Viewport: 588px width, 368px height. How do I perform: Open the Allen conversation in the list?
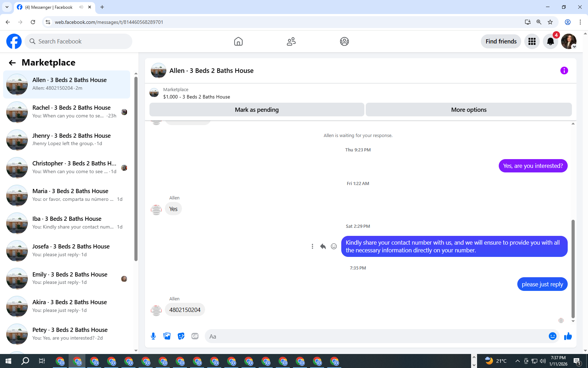pyautogui.click(x=66, y=84)
